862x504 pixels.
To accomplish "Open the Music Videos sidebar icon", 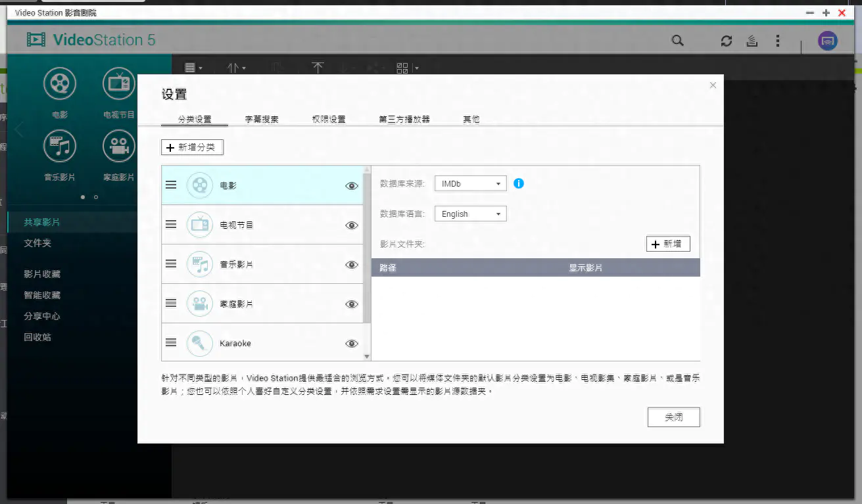I will 60,146.
